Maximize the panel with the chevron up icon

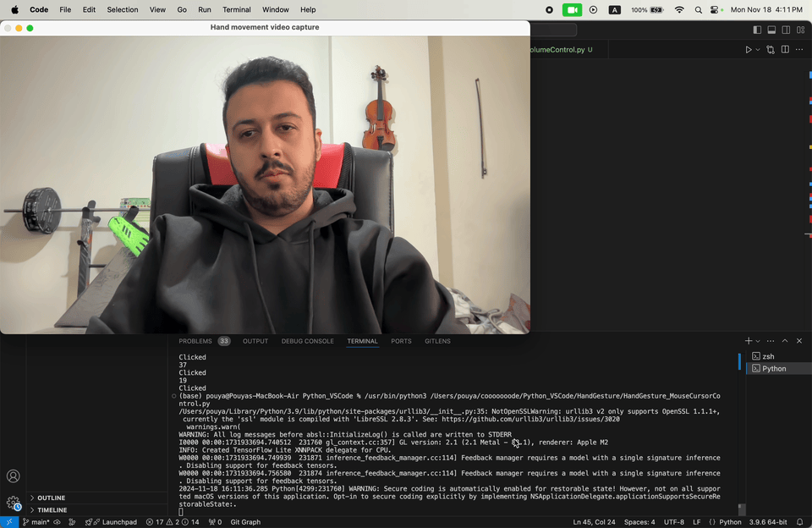pyautogui.click(x=785, y=341)
